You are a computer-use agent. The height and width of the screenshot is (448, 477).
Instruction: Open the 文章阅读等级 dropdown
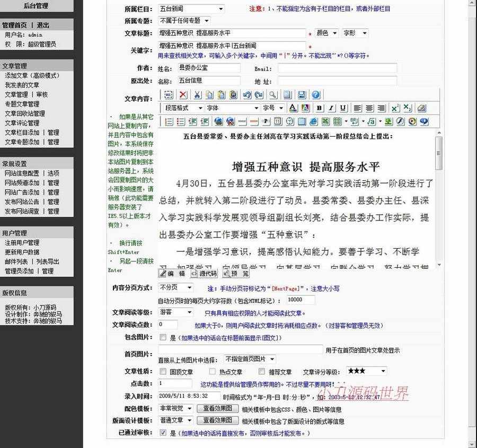175,312
